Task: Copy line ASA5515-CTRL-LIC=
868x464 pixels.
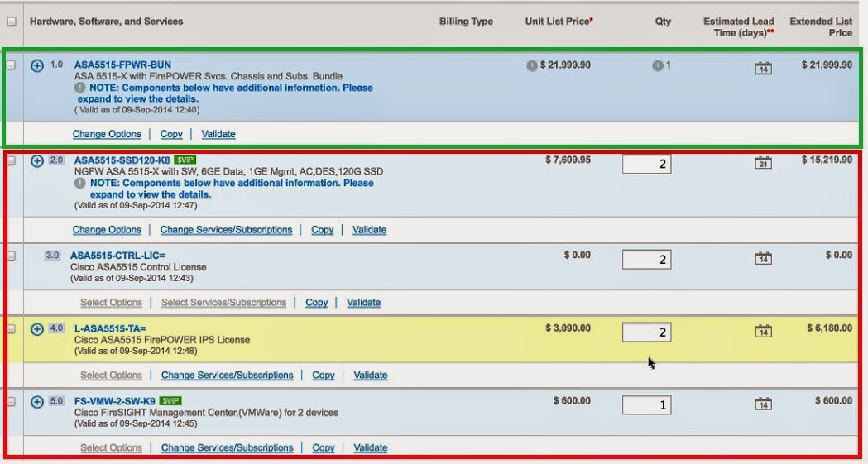Action: (317, 303)
